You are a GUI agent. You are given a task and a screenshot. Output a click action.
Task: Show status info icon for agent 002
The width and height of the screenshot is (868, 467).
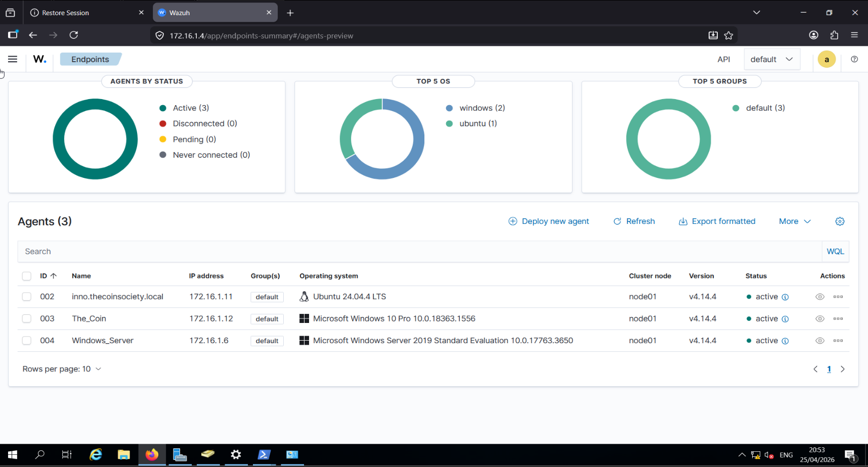click(785, 297)
